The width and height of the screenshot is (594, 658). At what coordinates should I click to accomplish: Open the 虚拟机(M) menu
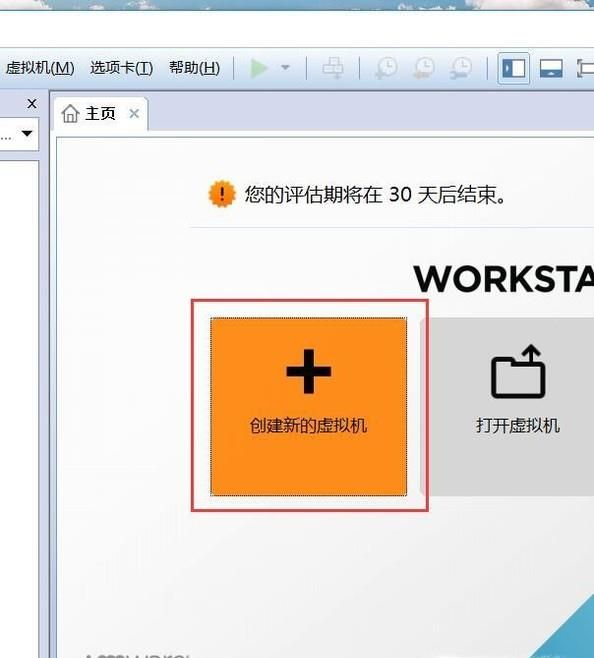point(40,68)
